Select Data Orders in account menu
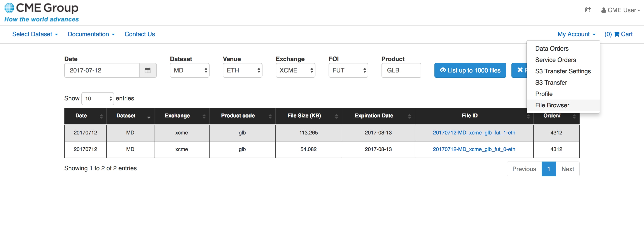 pos(552,49)
